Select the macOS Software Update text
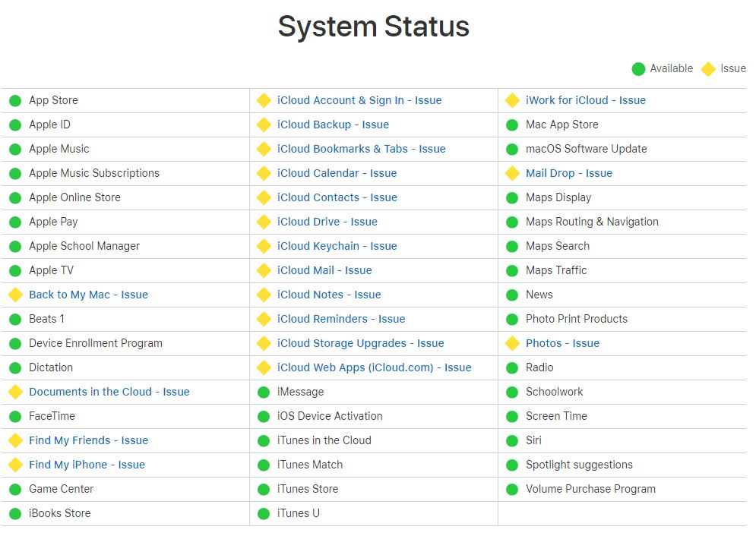The image size is (756, 536). [x=587, y=149]
